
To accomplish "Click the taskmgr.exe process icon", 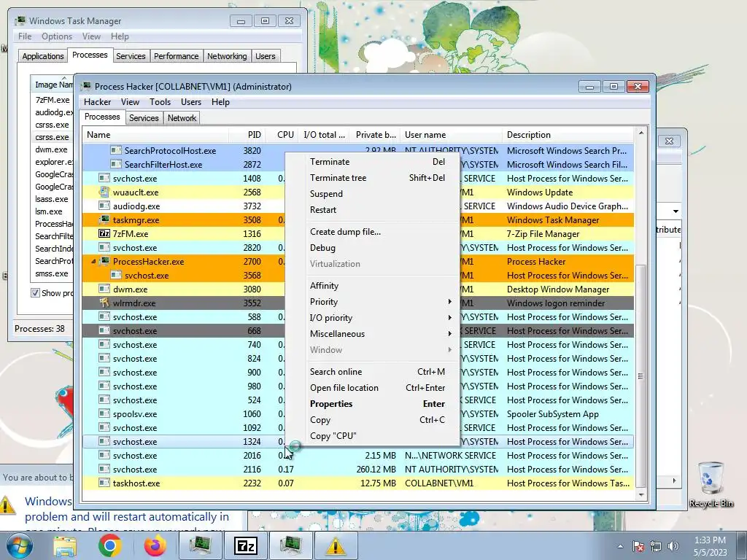I will click(104, 220).
